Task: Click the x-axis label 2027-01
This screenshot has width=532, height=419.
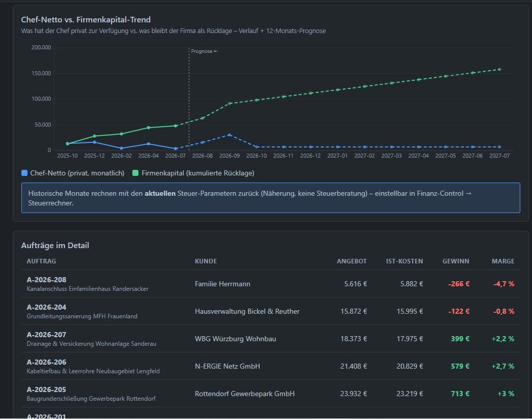Action: [337, 156]
